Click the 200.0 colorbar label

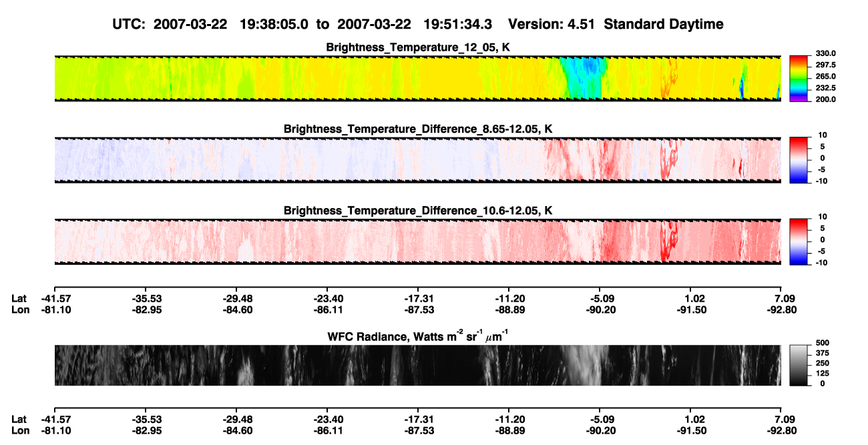click(x=825, y=99)
